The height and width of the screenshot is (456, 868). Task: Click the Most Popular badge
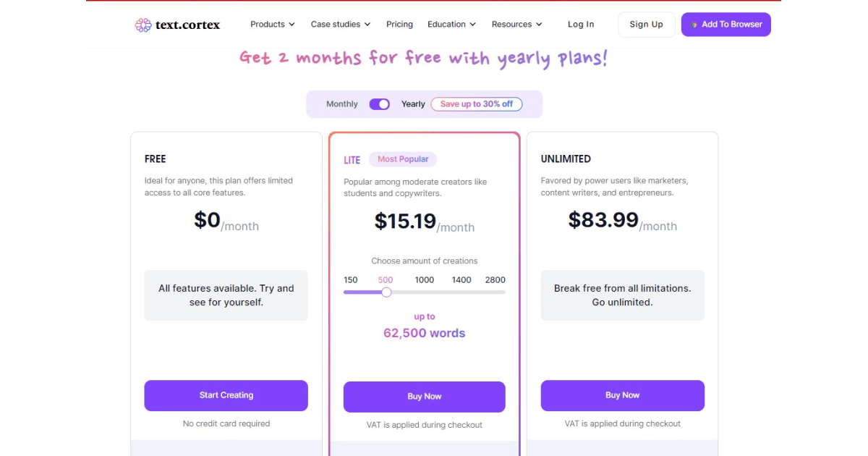403,159
